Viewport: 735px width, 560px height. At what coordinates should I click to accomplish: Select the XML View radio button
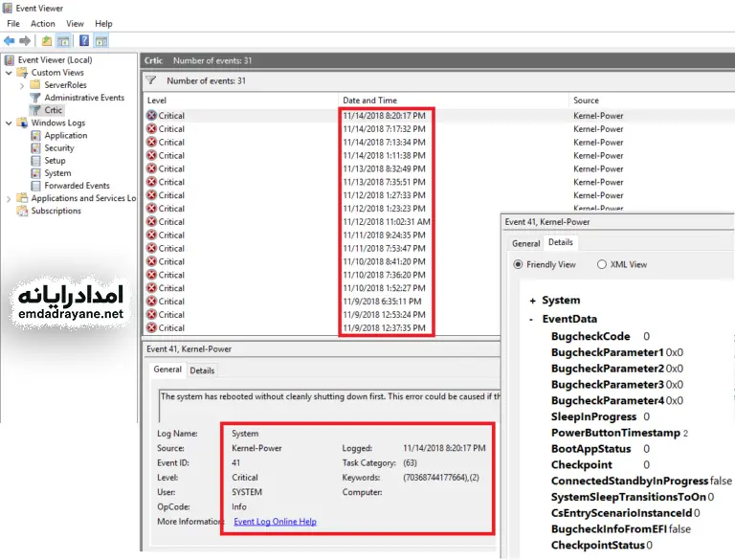[602, 264]
